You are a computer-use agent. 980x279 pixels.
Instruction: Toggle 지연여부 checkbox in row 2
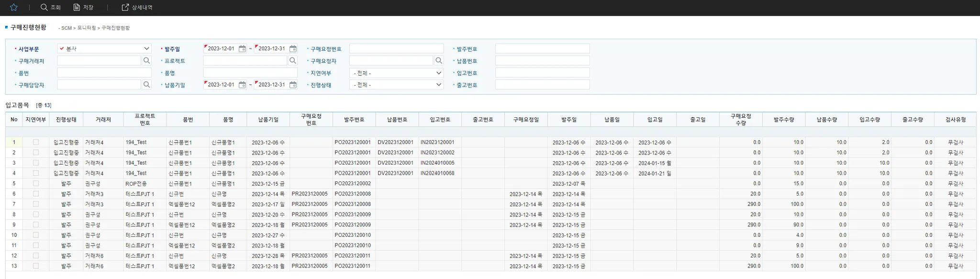pyautogui.click(x=36, y=153)
